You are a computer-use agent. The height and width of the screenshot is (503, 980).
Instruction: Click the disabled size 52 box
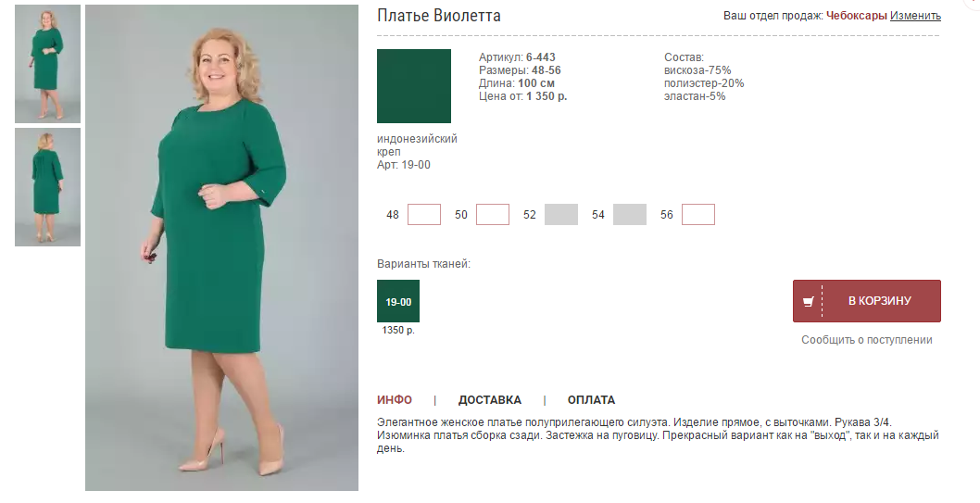[561, 214]
